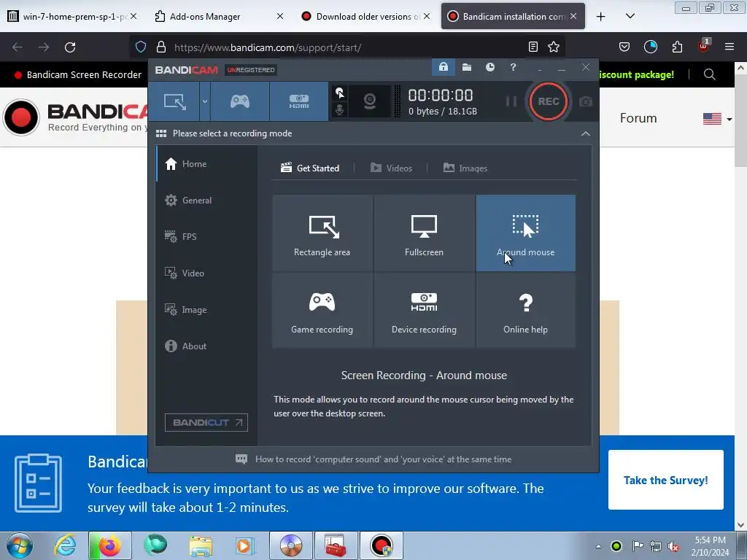747x560 pixels.
Task: Open the Windows Start menu
Action: (x=19, y=545)
